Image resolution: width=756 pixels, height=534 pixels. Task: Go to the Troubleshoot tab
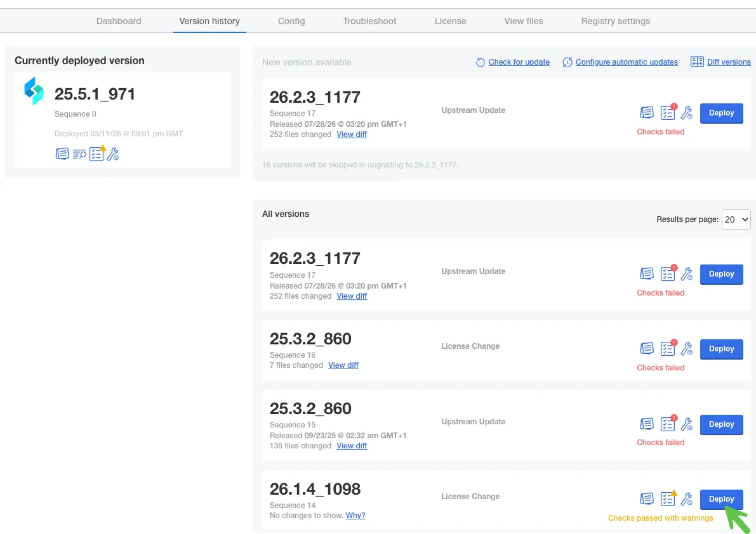click(369, 21)
